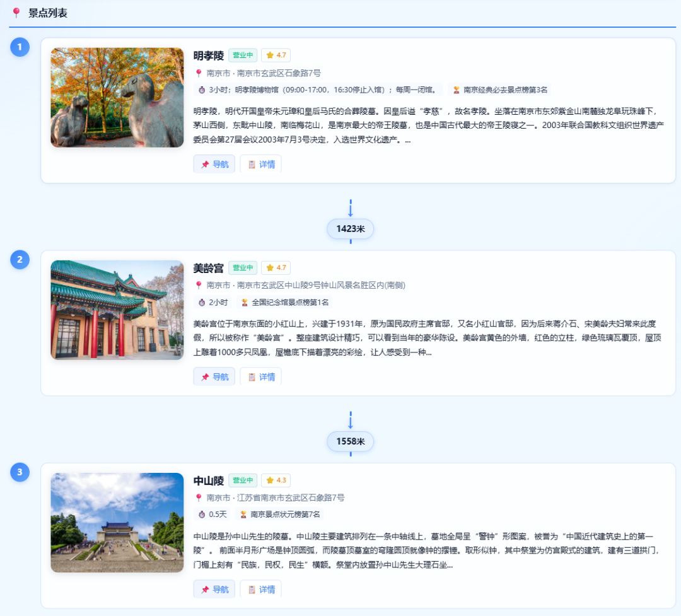Show 详情 for 中山陵
Viewport: 681px width, 616px height.
(261, 590)
